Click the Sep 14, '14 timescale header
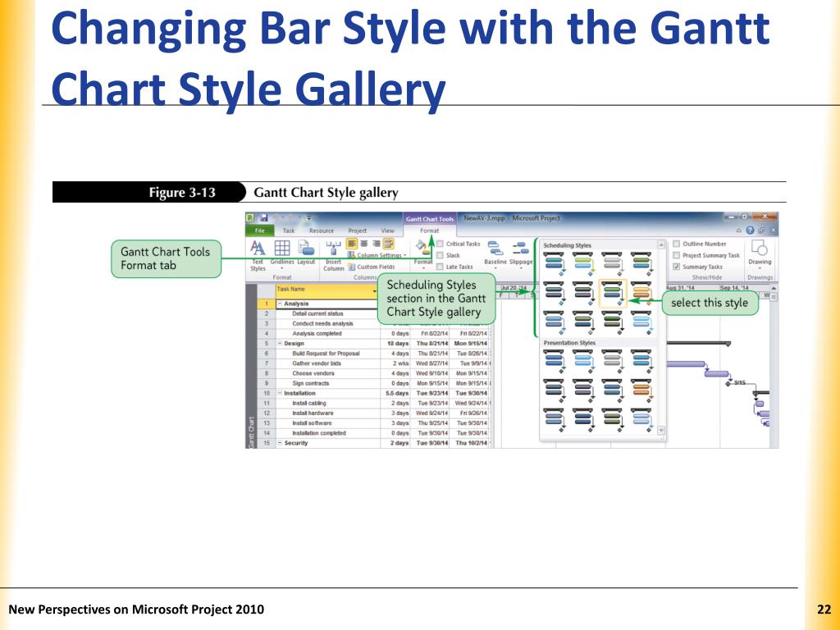Screen dimensions: 840x630 734,288
